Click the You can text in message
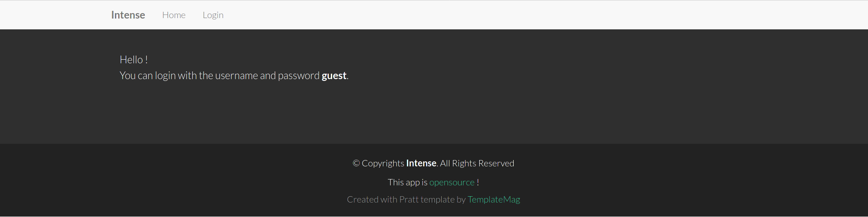This screenshot has height=217, width=868. tap(136, 75)
